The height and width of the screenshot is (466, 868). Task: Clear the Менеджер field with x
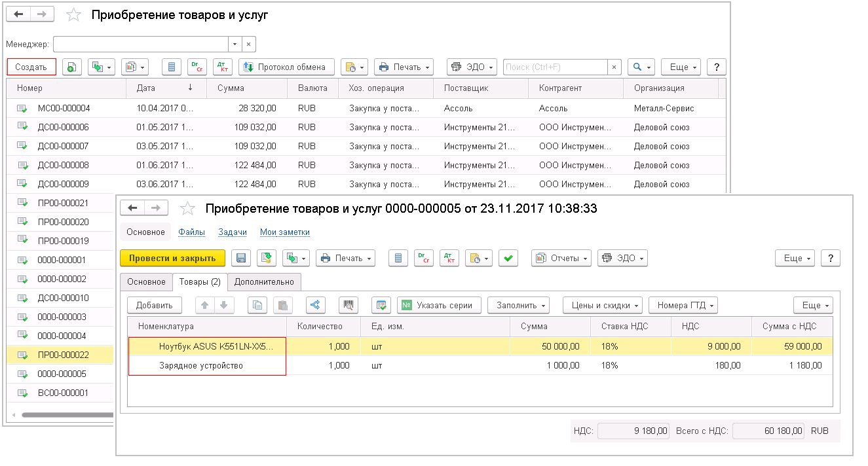(248, 44)
